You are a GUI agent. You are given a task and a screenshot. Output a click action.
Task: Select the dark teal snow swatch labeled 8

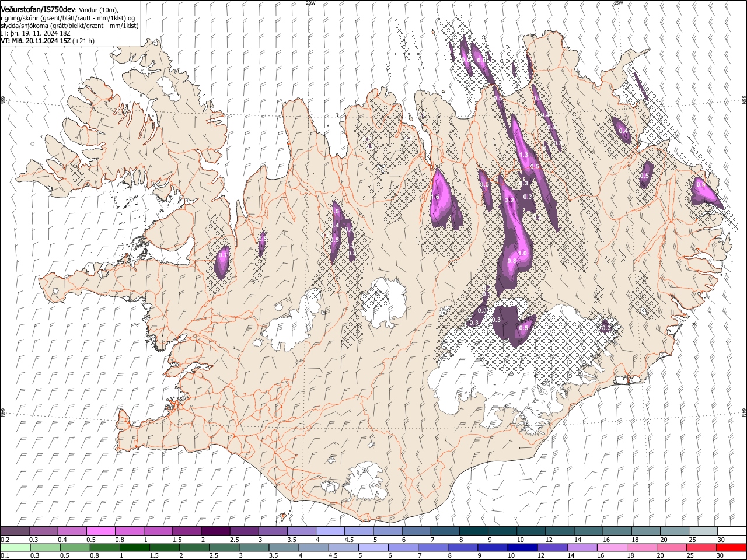[x=473, y=531]
